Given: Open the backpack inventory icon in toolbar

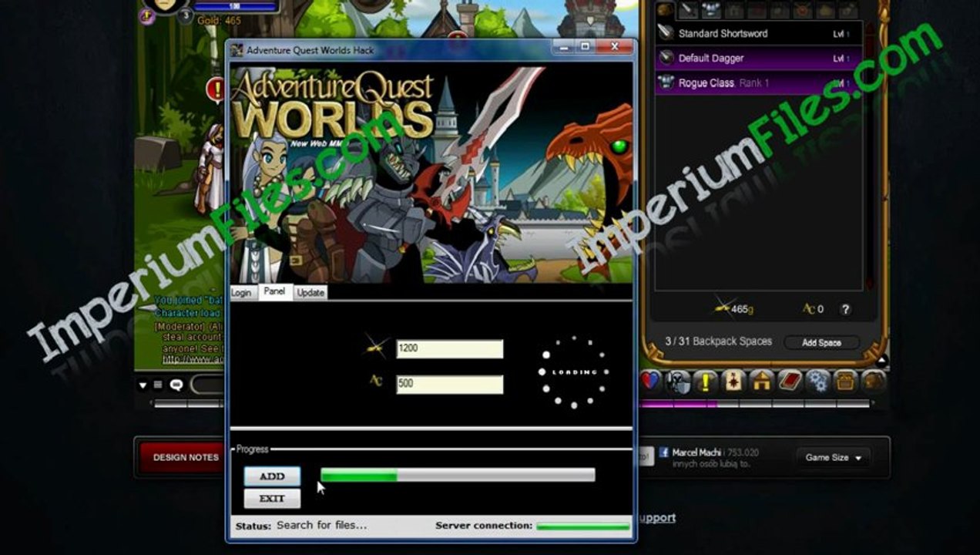Looking at the screenshot, I should [x=873, y=381].
